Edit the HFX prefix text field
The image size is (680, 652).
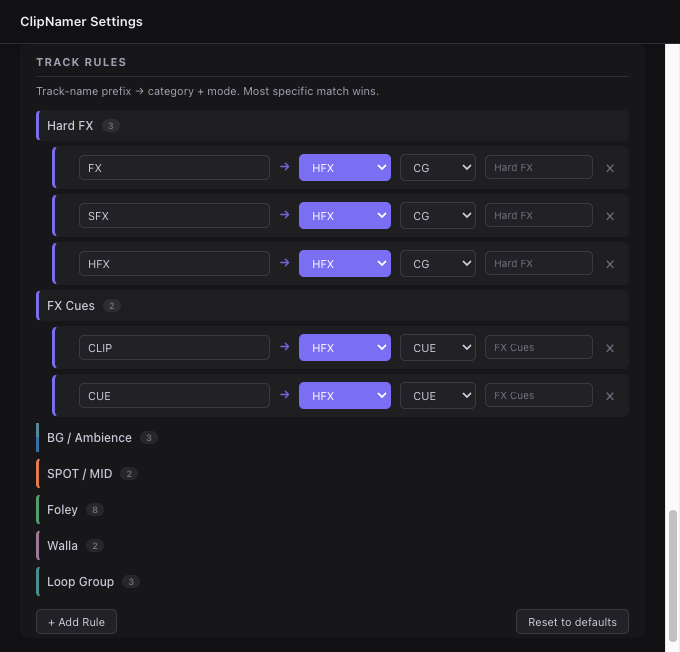click(x=174, y=264)
